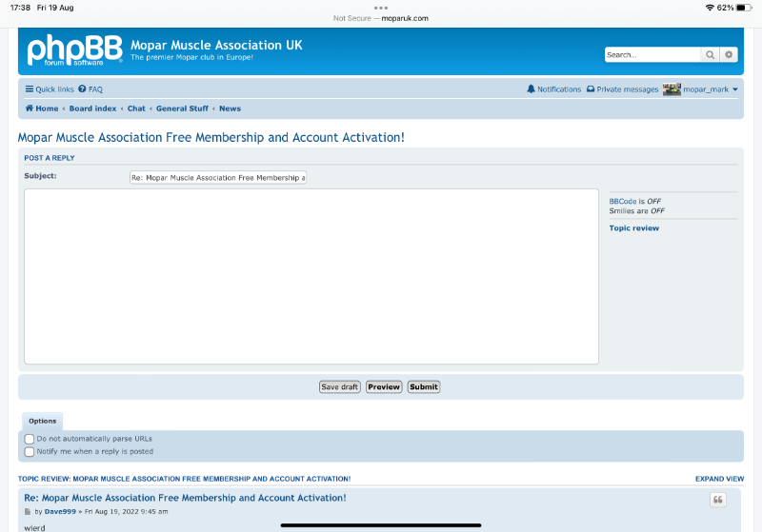762x532 pixels.
Task: Select the Options tab
Action: (x=42, y=421)
